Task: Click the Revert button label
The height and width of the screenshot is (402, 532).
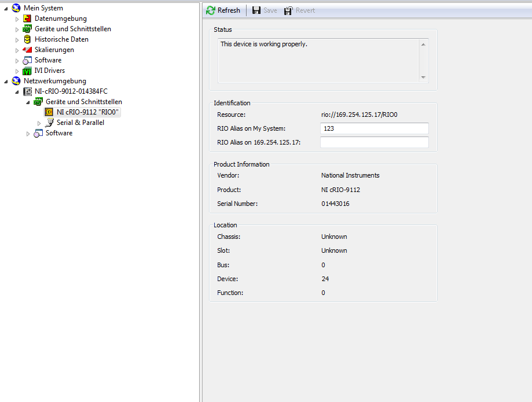Action: click(305, 10)
